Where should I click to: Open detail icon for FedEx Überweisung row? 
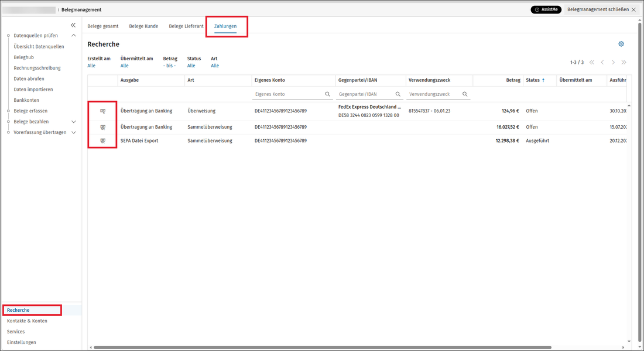click(x=102, y=111)
